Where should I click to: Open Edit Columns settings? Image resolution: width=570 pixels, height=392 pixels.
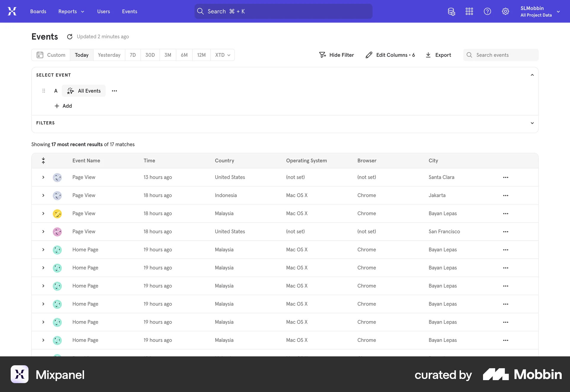pyautogui.click(x=390, y=55)
